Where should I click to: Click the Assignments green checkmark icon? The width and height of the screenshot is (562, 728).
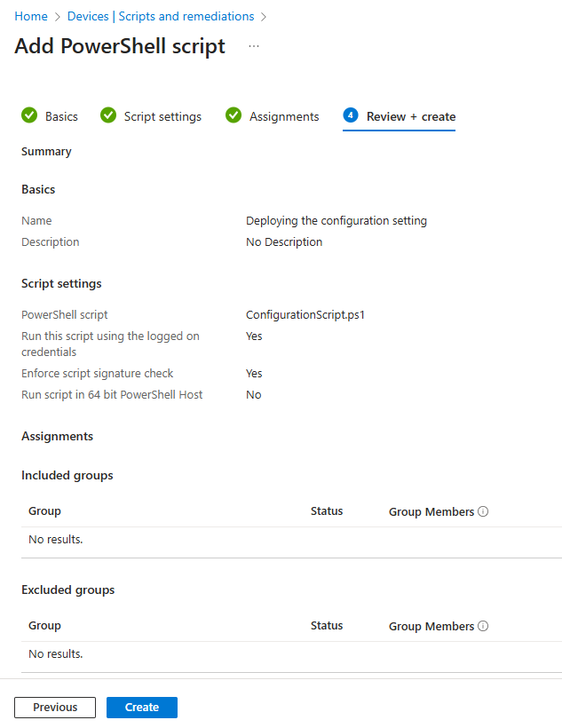coord(234,115)
